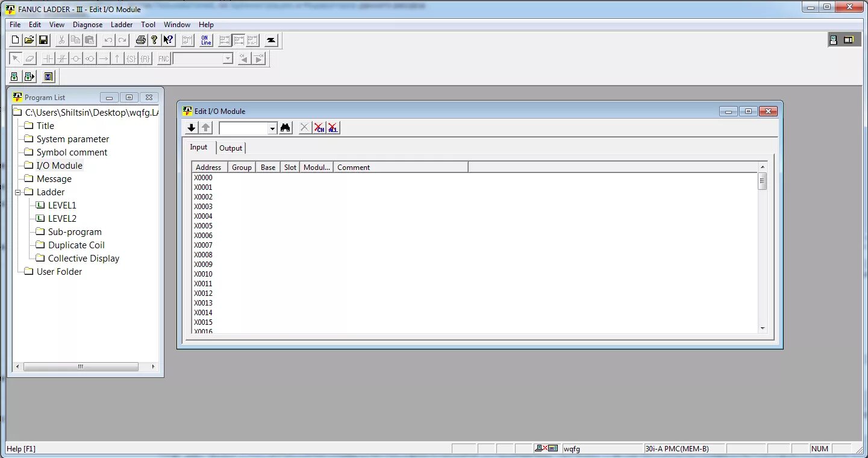Click the Modul... column header
The image size is (868, 458).
(317, 167)
